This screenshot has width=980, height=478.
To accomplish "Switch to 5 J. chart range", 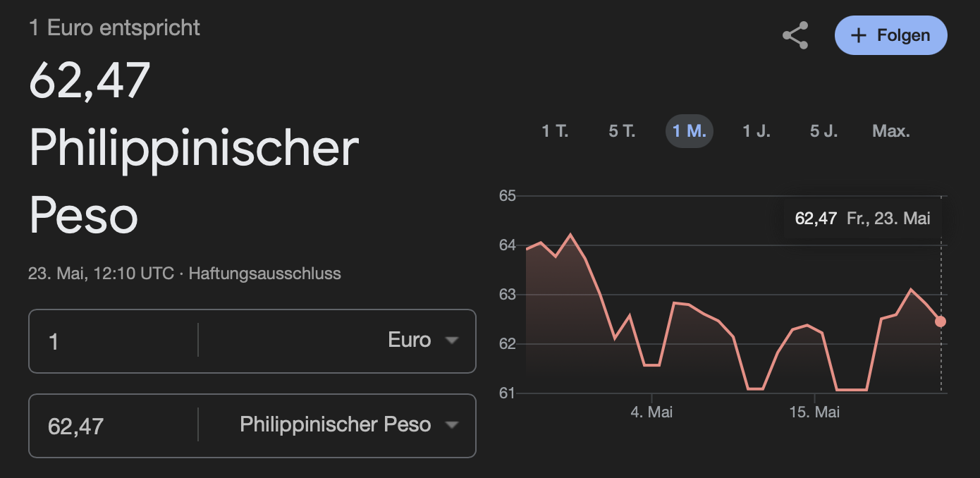I will [823, 131].
